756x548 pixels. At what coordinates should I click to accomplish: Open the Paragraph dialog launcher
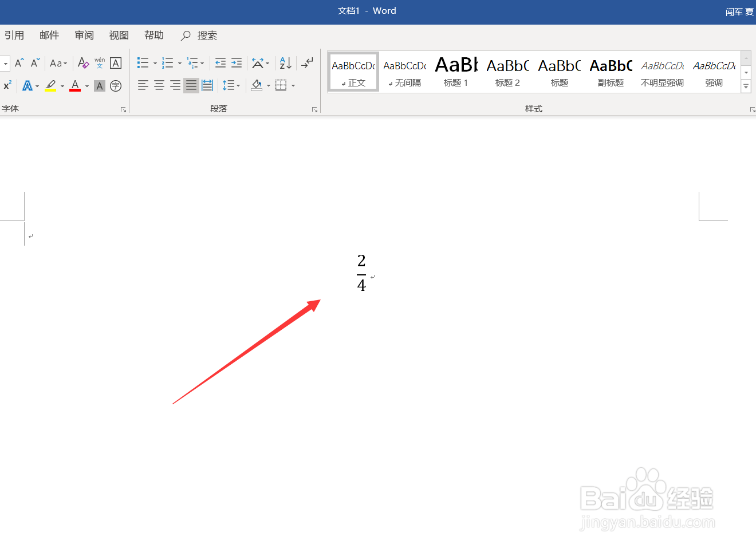tap(314, 109)
